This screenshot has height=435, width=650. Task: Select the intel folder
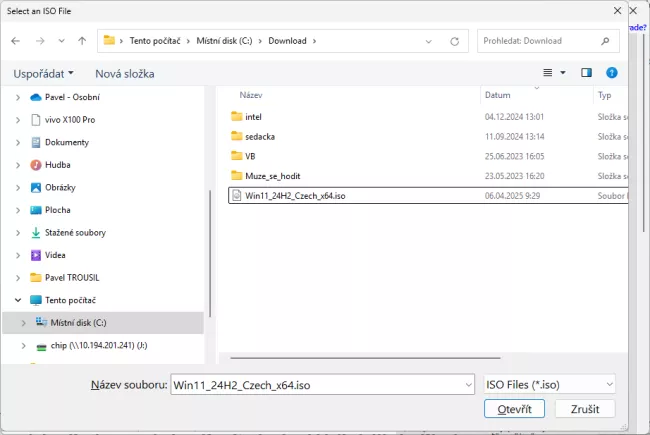click(x=253, y=116)
